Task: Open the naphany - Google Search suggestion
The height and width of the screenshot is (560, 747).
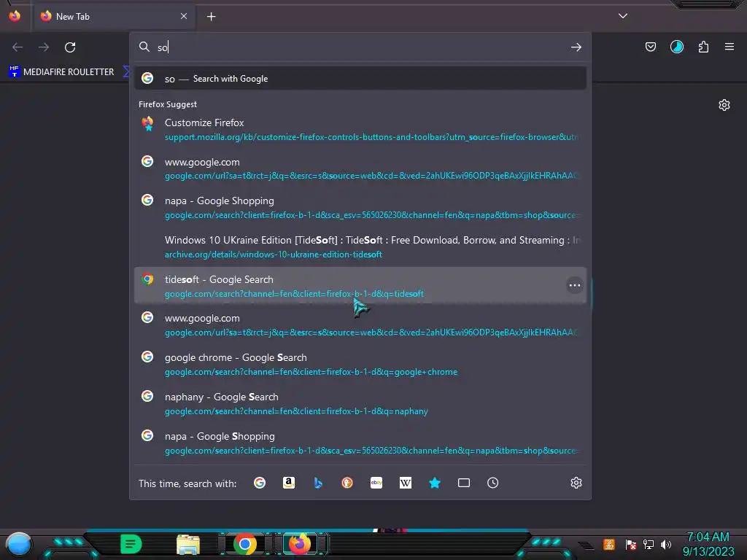Action: point(360,403)
